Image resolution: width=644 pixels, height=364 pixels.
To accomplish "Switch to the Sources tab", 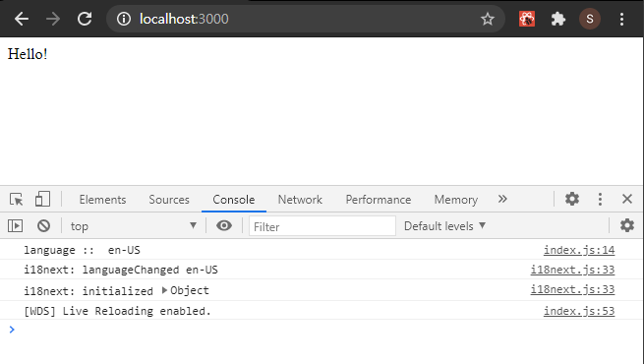I will click(x=169, y=200).
